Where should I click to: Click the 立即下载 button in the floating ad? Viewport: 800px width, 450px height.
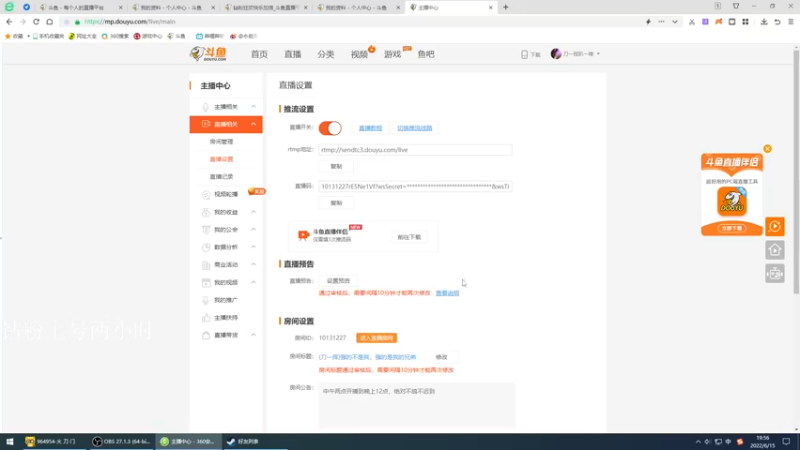pos(732,228)
